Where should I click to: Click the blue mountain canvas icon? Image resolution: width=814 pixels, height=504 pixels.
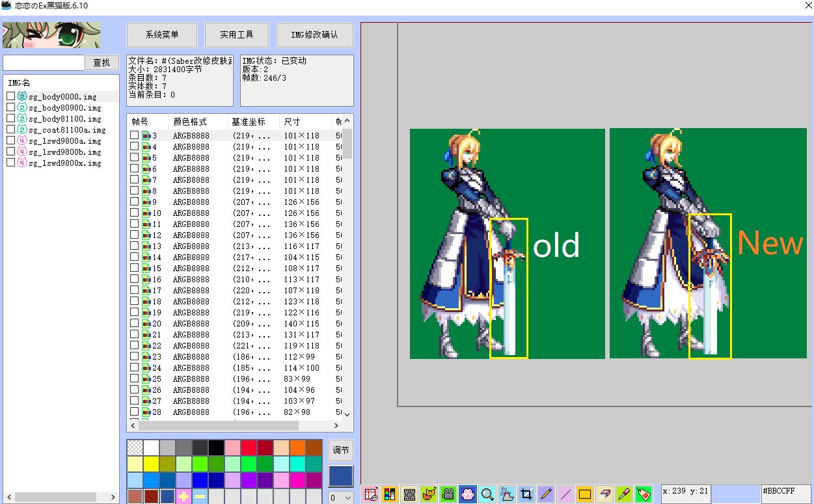(x=507, y=494)
